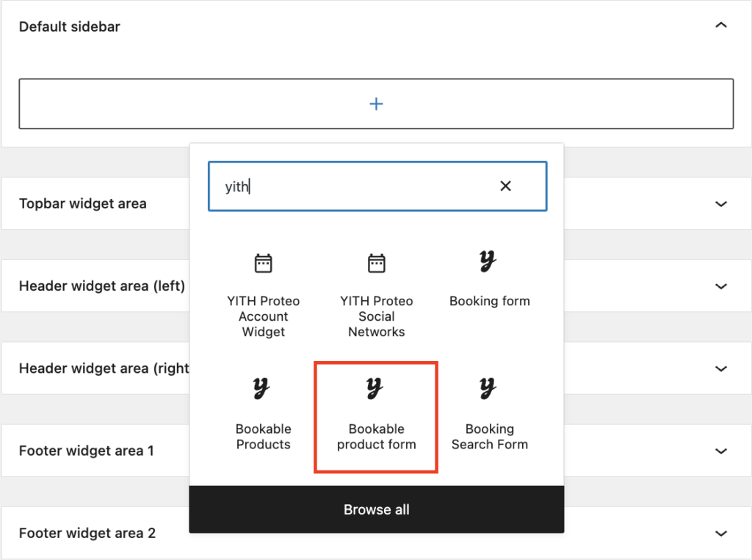Image resolution: width=752 pixels, height=560 pixels.
Task: Select the YITH Proteo Account Widget block
Action: click(264, 295)
